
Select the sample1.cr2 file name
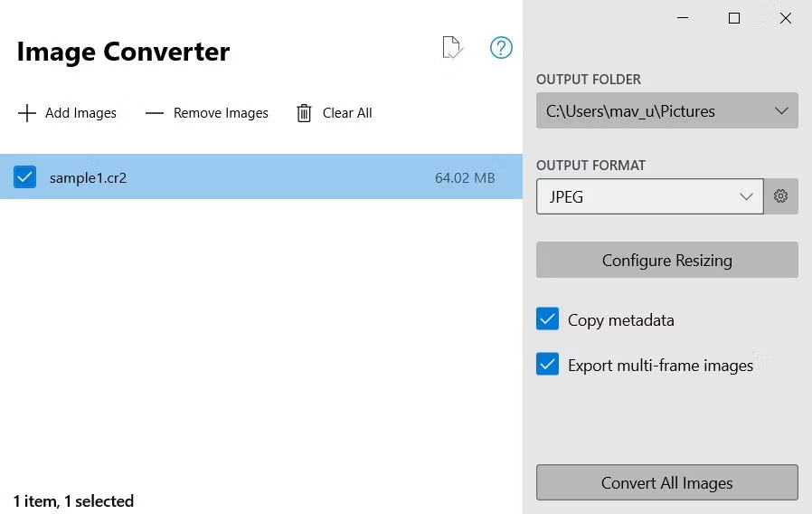pyautogui.click(x=88, y=178)
